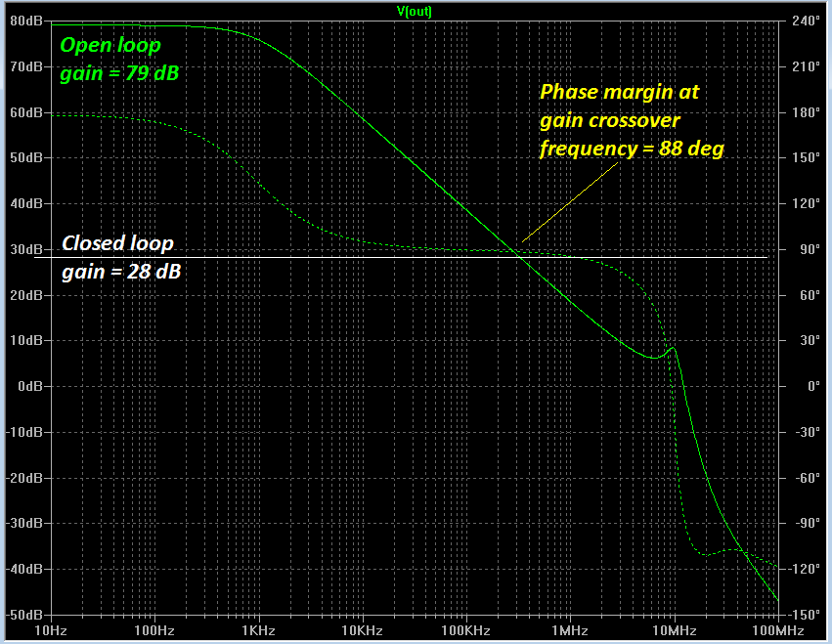Click the 1KHz frequency axis label
Screen dimensions: 832x644
(x=258, y=630)
